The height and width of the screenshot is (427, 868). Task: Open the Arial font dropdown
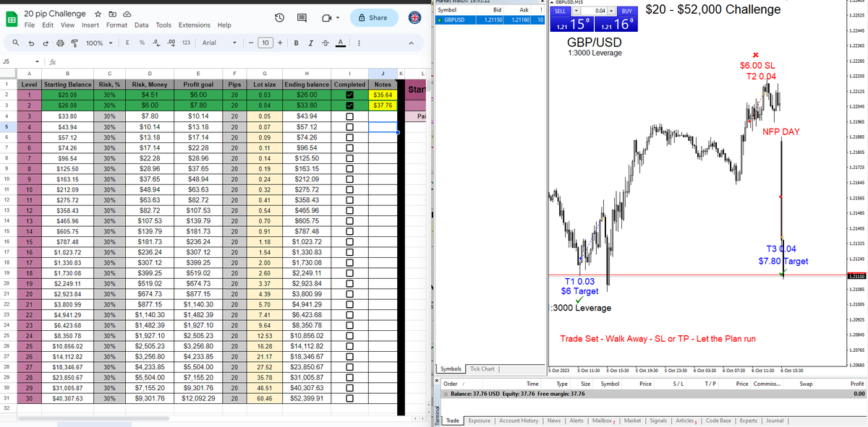[x=217, y=43]
